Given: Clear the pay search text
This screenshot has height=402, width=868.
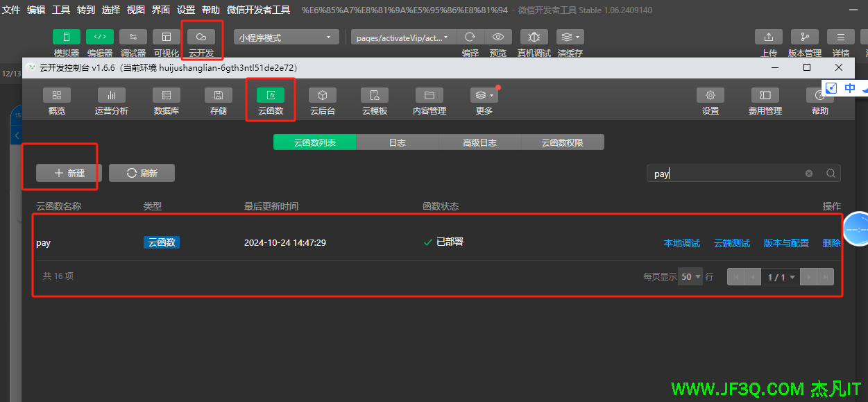Looking at the screenshot, I should click(809, 174).
